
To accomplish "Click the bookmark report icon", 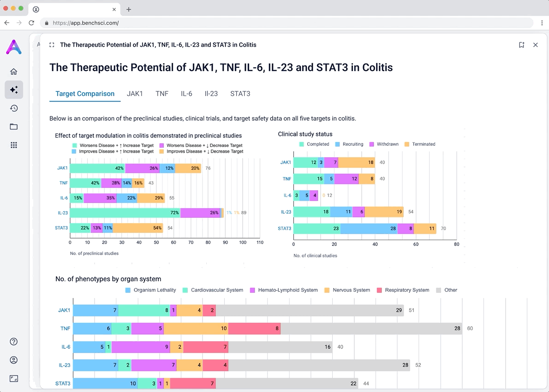I will [x=521, y=45].
